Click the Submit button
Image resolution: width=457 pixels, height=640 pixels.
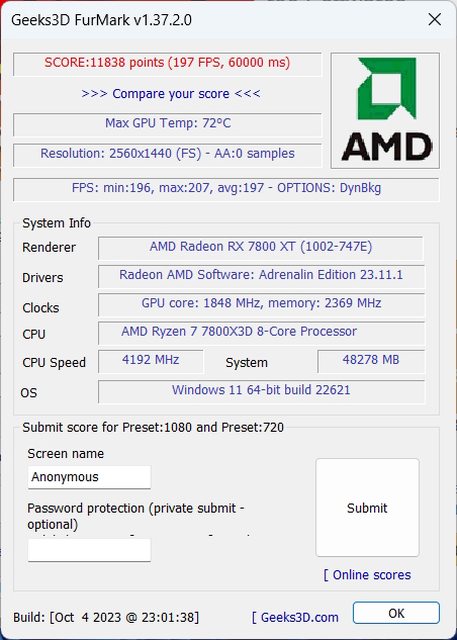[367, 507]
